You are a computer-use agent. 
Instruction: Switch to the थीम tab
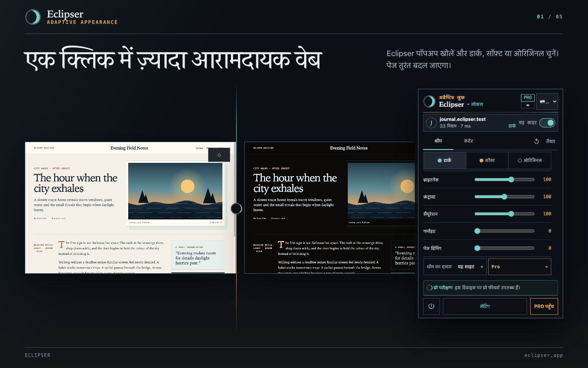tap(438, 141)
